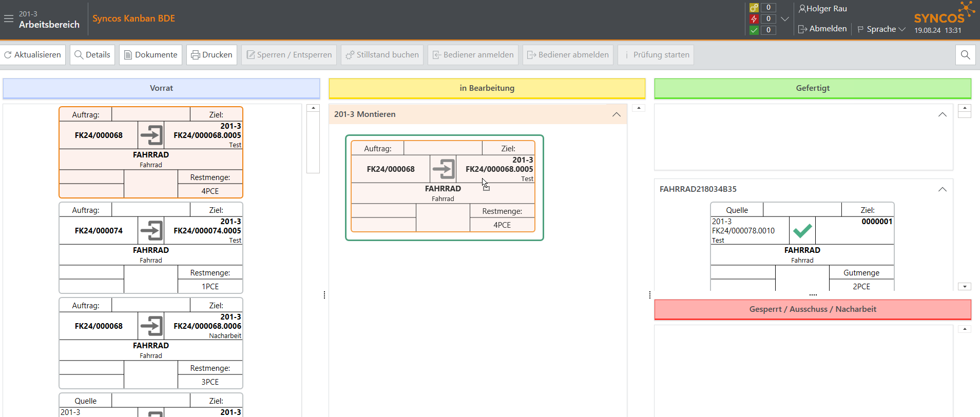Click the red lightning status icon
980x417 pixels.
pyautogui.click(x=754, y=19)
